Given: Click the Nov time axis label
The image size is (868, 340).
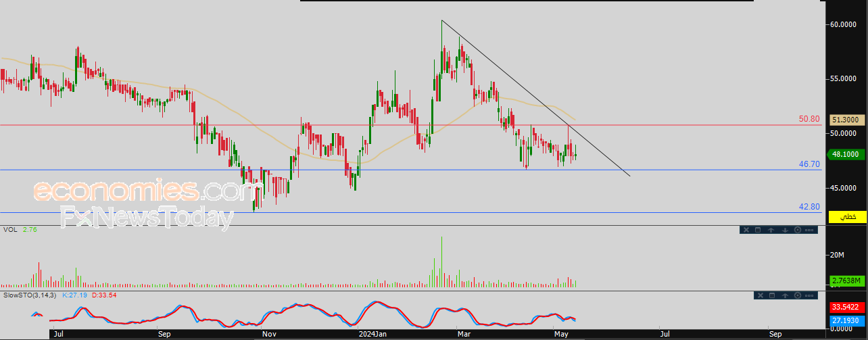Looking at the screenshot, I should [x=269, y=334].
